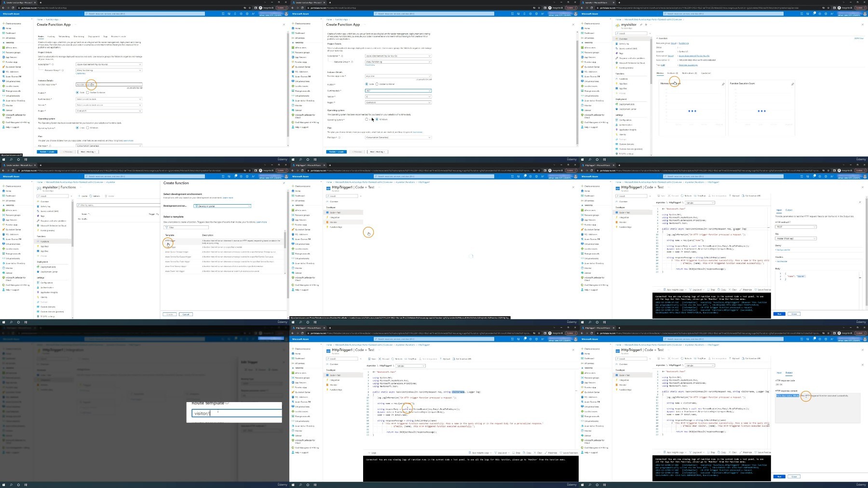The height and width of the screenshot is (488, 868).
Task: Click Storage accounts nav icon in myvisitor overview screenshot
Action: point(583,91)
